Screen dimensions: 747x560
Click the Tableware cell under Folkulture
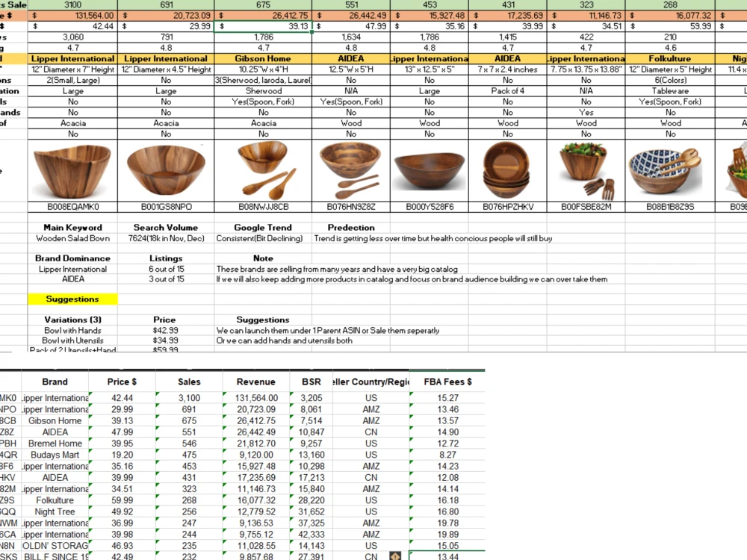click(x=670, y=91)
